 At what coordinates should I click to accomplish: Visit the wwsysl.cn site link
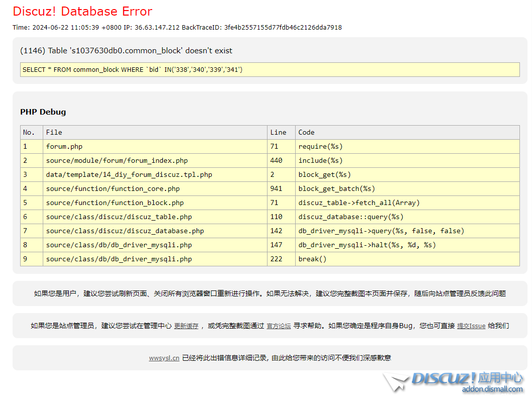point(164,358)
